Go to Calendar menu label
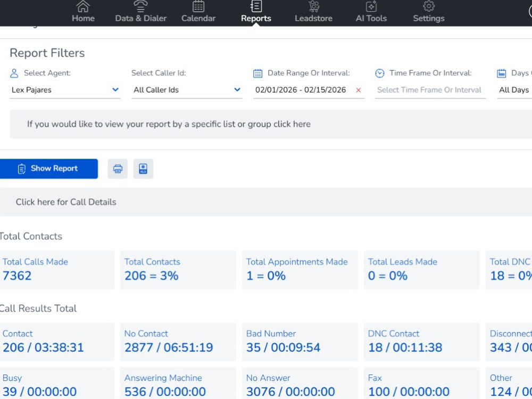This screenshot has width=532, height=399. 198,18
